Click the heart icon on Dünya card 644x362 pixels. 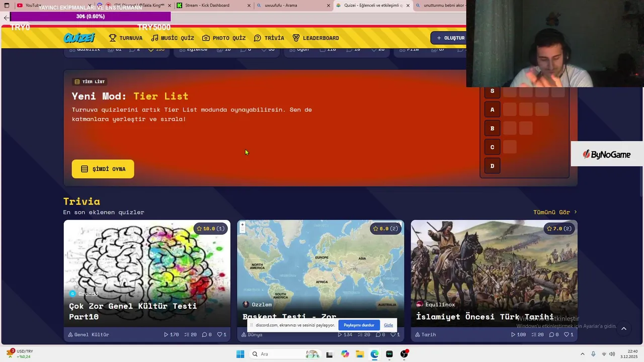393,334
